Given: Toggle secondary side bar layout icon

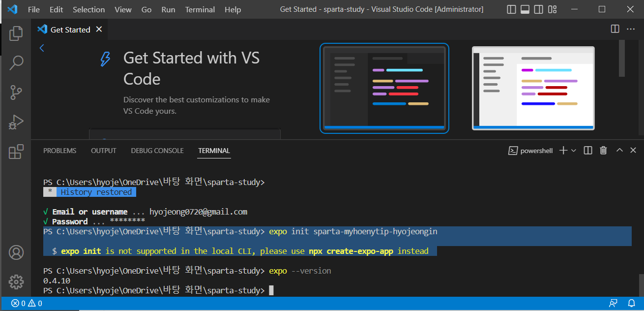Looking at the screenshot, I should [539, 9].
